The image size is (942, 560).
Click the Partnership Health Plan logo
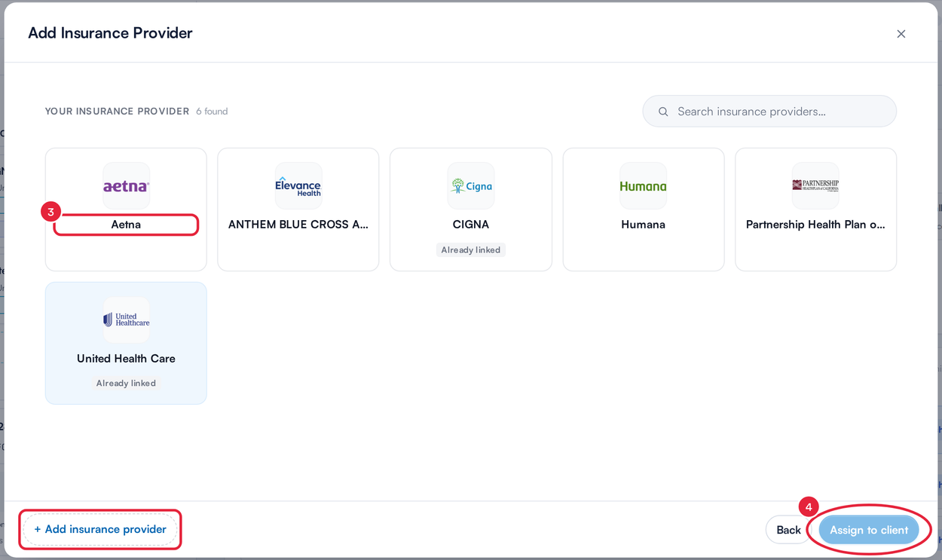tap(815, 185)
